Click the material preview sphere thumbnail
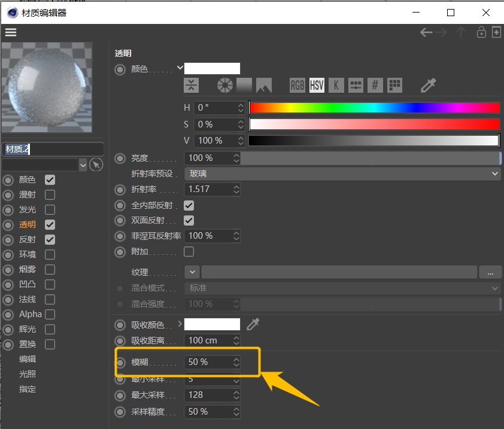Screen dimensions: 504x429 point(47,87)
